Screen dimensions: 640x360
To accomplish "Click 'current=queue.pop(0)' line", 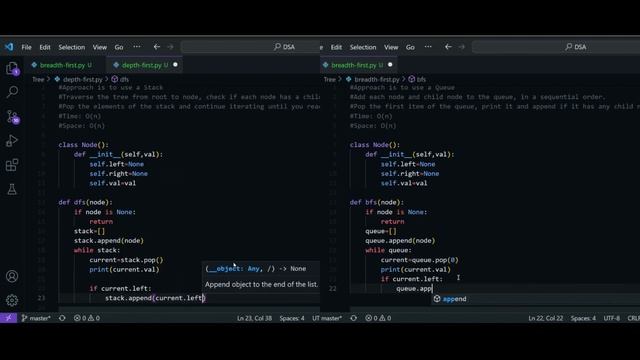I will point(420,260).
